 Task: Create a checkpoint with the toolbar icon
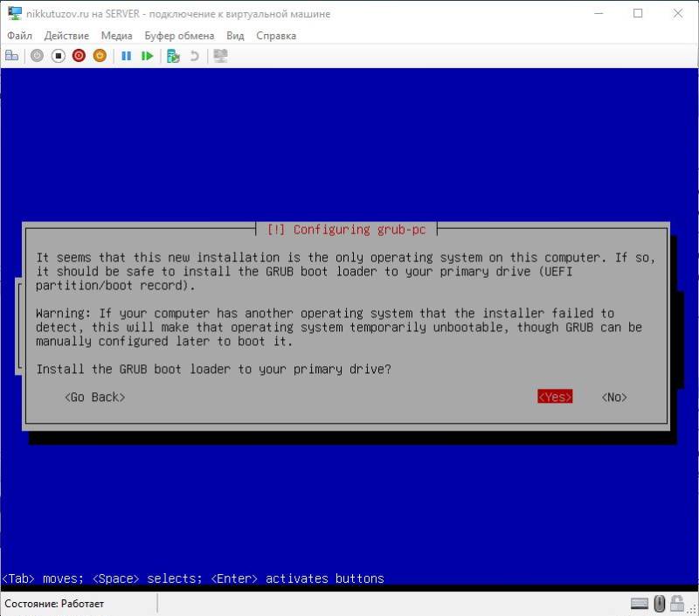click(171, 55)
